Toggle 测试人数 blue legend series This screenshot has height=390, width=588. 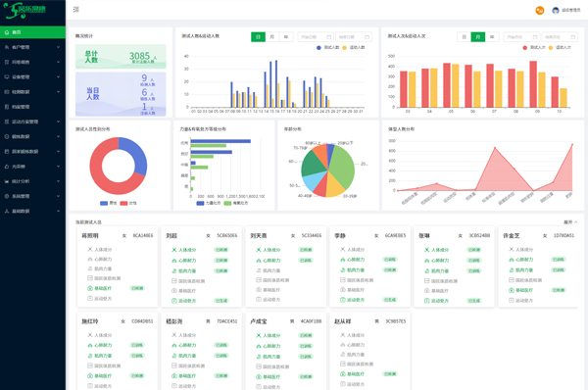pos(327,48)
